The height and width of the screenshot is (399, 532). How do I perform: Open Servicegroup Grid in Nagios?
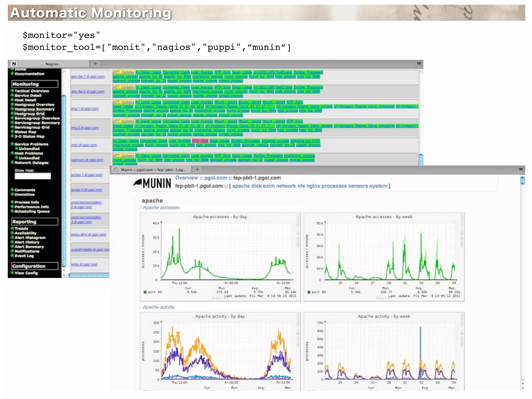click(32, 127)
